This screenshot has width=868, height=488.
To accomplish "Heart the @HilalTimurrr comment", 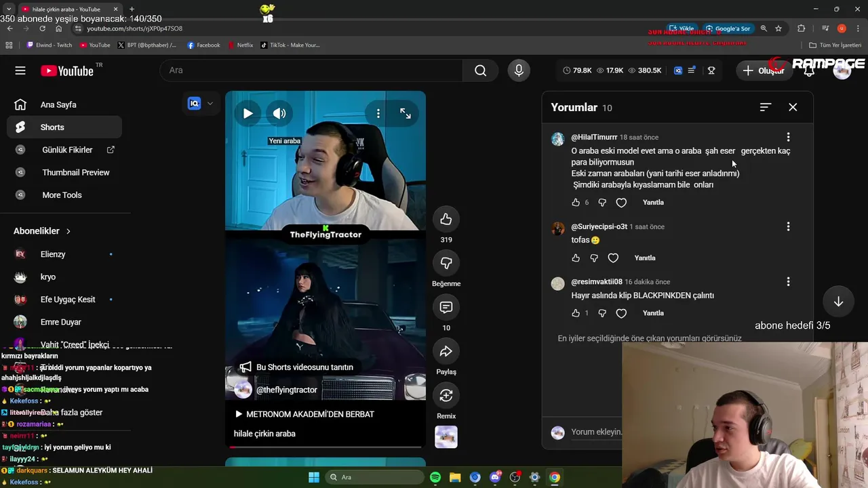I will pyautogui.click(x=621, y=203).
